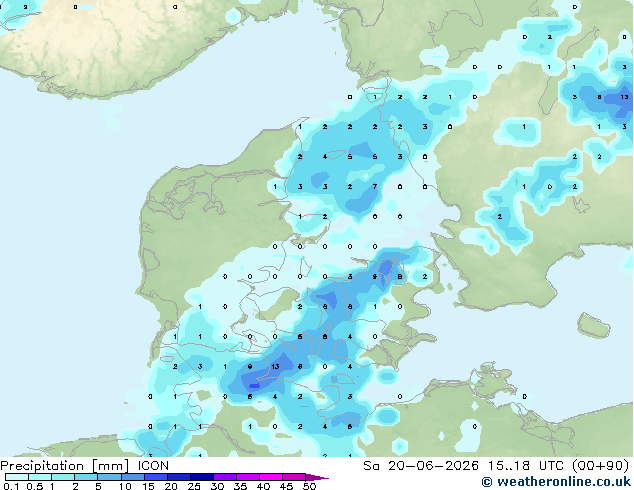Image resolution: width=634 pixels, height=490 pixels.
Task: Click the 0.1–0.5 mm legend color box
Action: click(x=17, y=477)
